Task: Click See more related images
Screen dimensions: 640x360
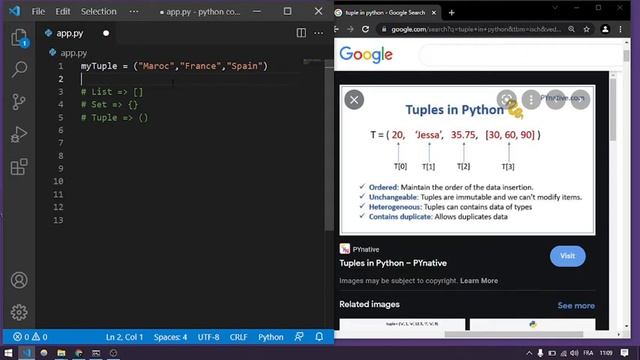Action: click(576, 306)
